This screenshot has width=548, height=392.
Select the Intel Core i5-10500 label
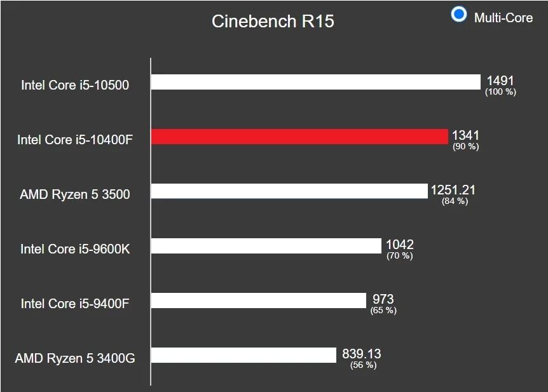click(75, 85)
